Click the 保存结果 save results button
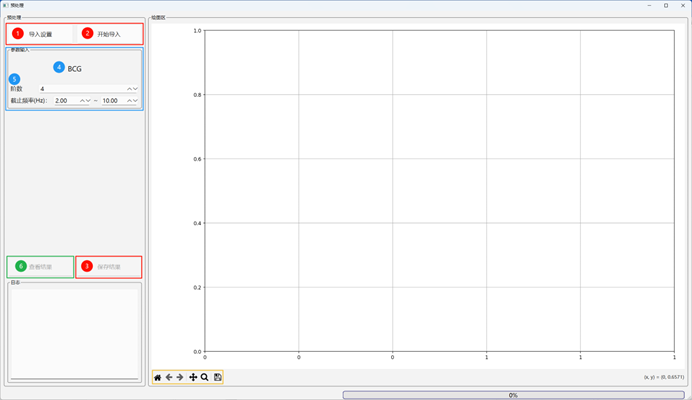Screen dimensions: 692x400 tap(109, 267)
